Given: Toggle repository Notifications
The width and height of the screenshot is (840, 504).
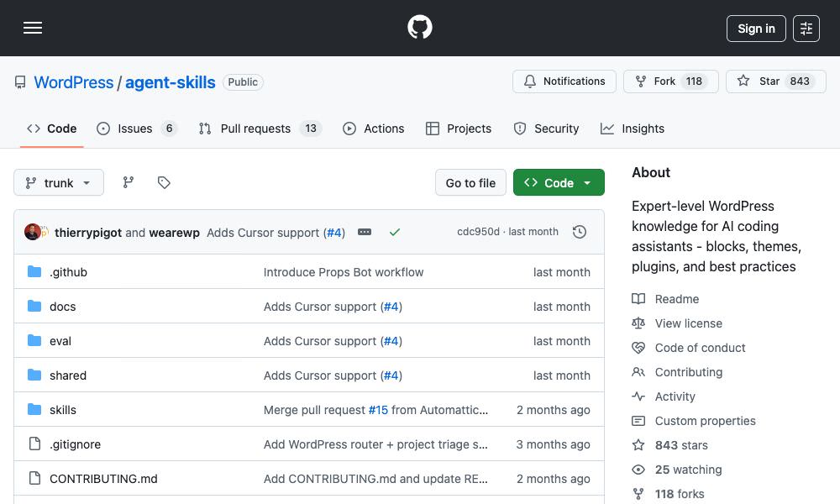Looking at the screenshot, I should (564, 81).
